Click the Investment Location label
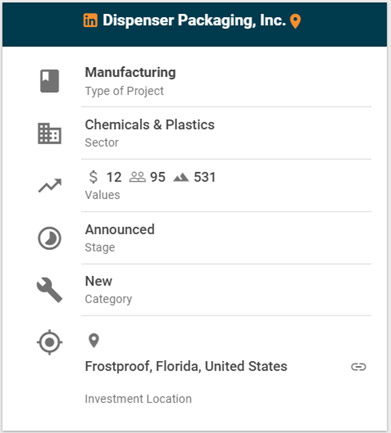This screenshot has width=391, height=433. 138,399
